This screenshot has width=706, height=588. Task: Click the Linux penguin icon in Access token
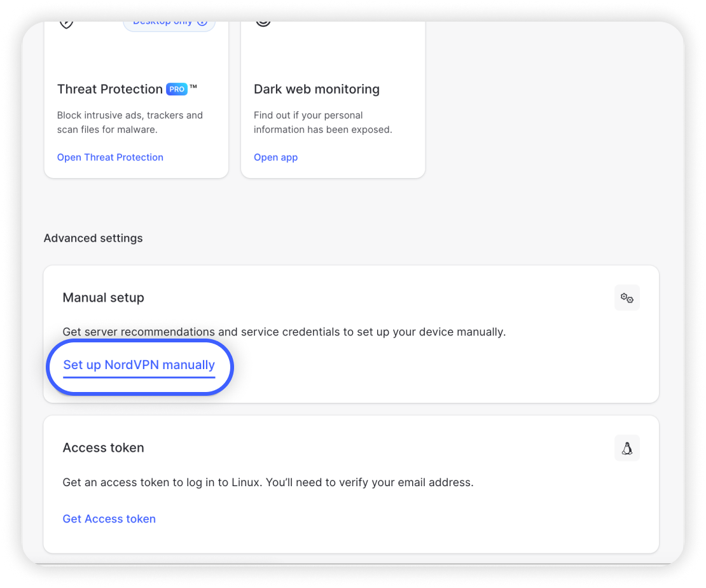626,448
